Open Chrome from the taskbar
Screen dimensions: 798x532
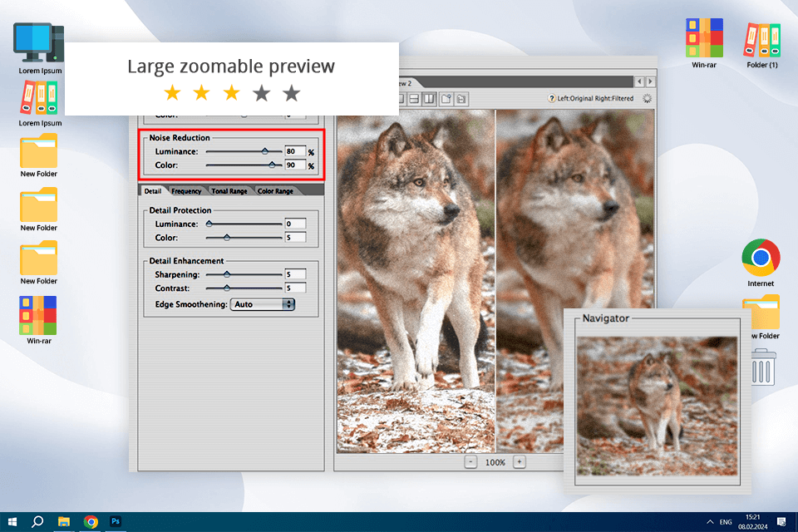point(91,522)
